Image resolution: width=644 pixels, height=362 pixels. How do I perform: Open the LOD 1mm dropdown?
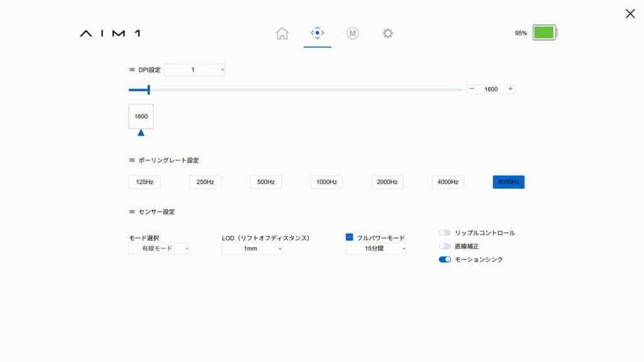[x=252, y=249]
